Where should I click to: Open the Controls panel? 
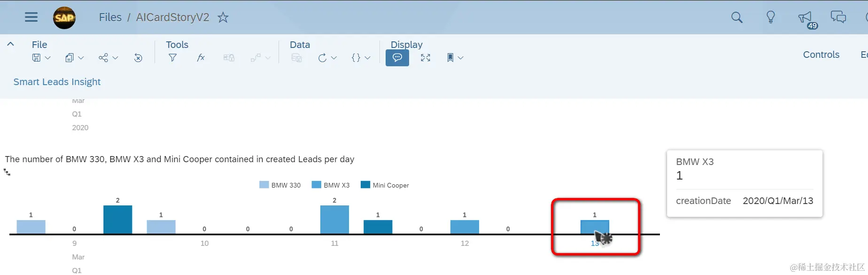pyautogui.click(x=821, y=55)
